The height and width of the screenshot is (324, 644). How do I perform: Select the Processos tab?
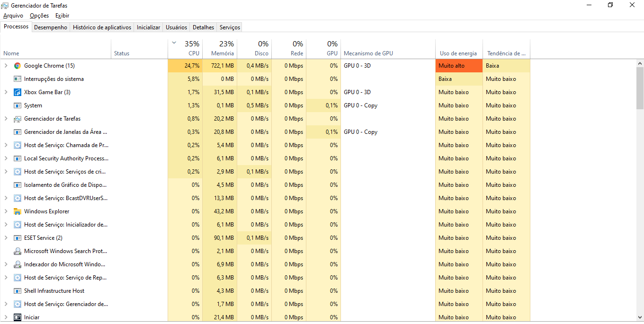16,26
